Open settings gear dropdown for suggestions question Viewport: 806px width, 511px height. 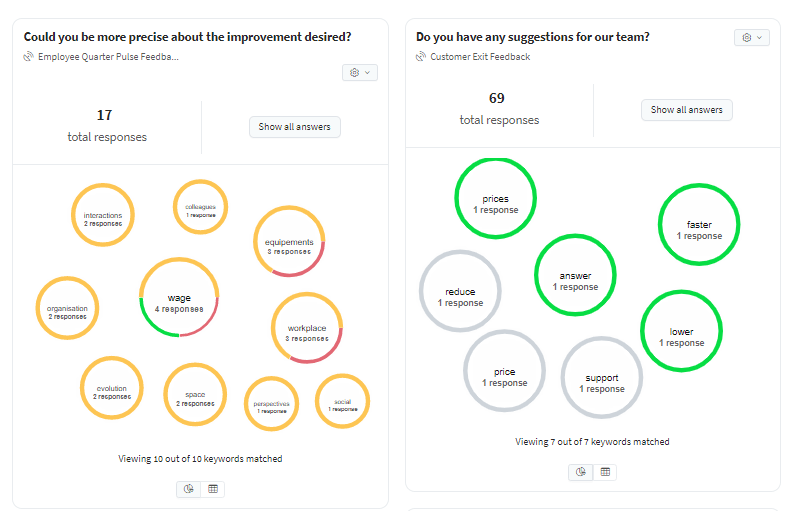752,38
